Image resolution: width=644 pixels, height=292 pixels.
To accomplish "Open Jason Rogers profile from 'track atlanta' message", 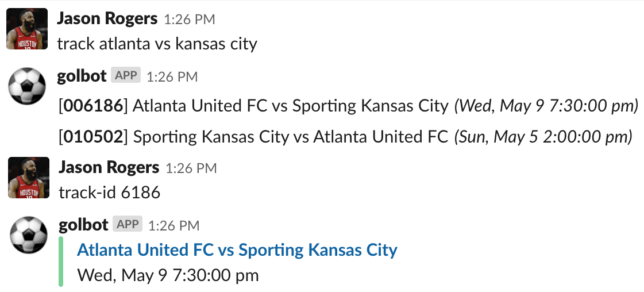I will click(x=107, y=18).
